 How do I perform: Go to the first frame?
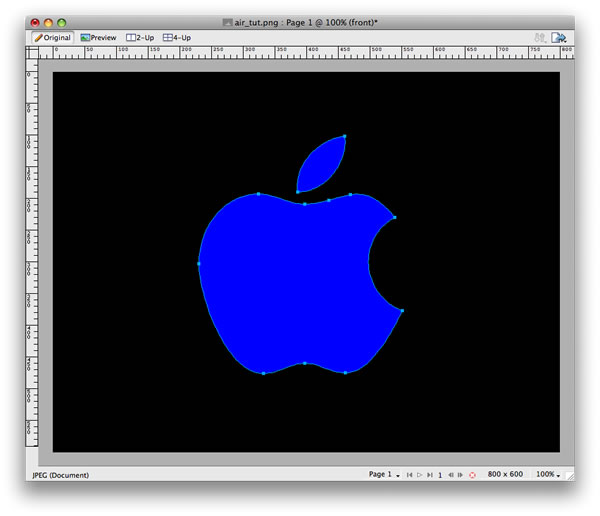(x=409, y=475)
